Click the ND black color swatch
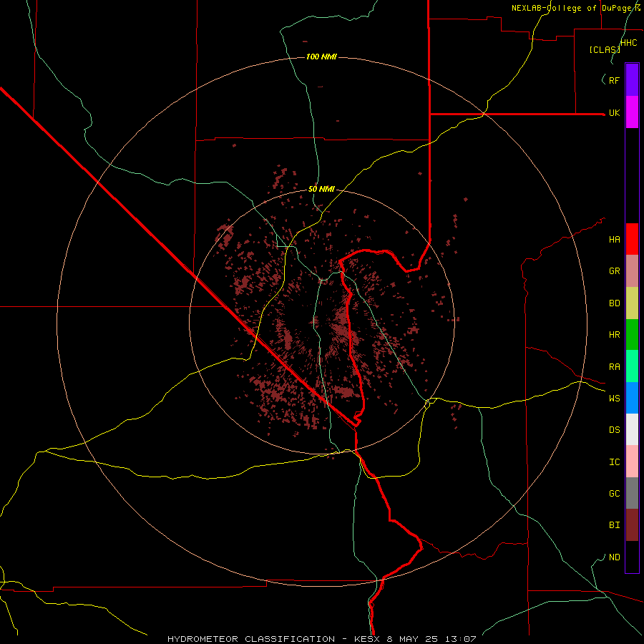The image size is (644, 644). pyautogui.click(x=632, y=557)
